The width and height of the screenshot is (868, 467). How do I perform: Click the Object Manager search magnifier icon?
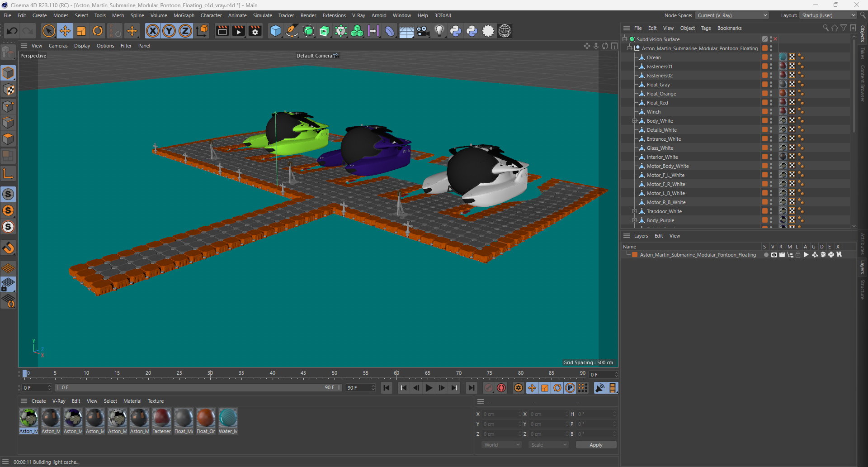(826, 28)
